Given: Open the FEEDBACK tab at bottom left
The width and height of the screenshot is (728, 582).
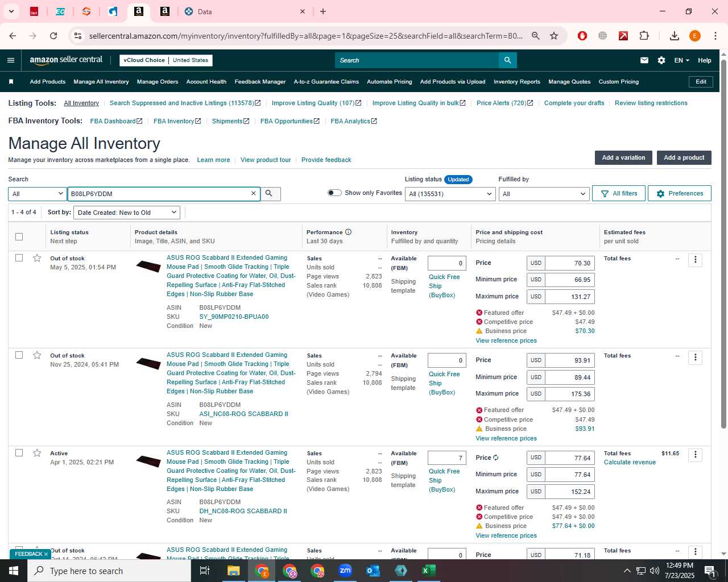Looking at the screenshot, I should tap(30, 554).
